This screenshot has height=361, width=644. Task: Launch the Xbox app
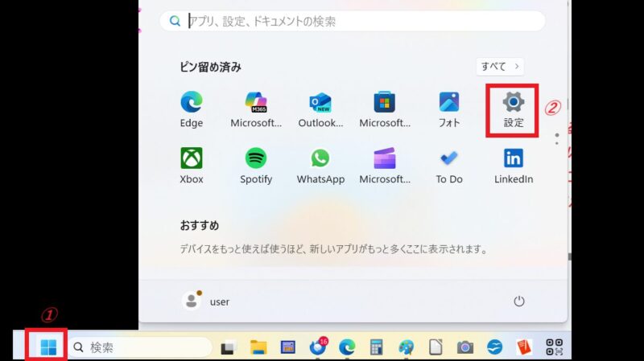(192, 166)
